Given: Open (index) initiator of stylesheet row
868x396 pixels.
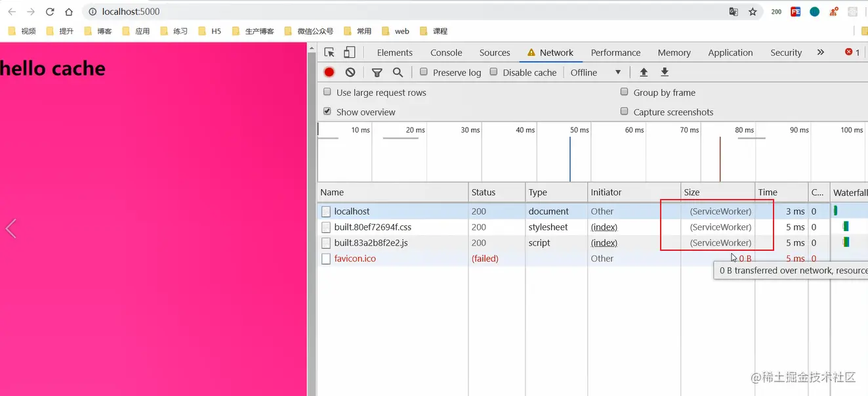Looking at the screenshot, I should pos(604,227).
